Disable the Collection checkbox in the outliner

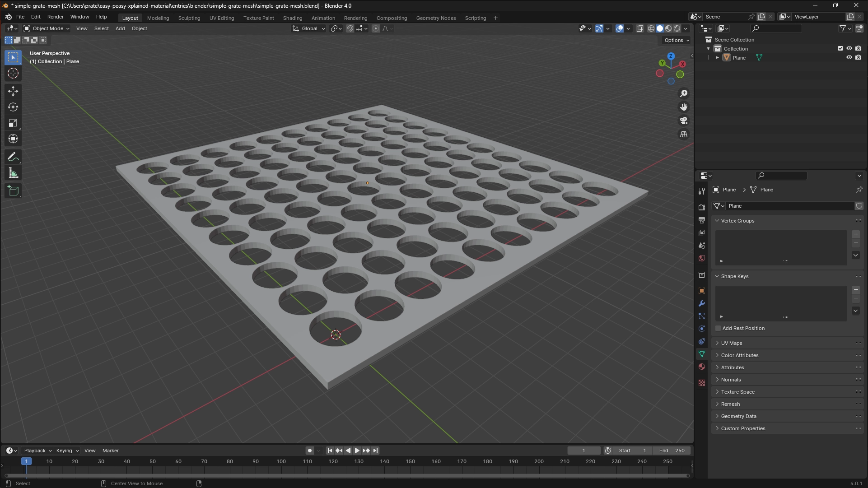840,48
